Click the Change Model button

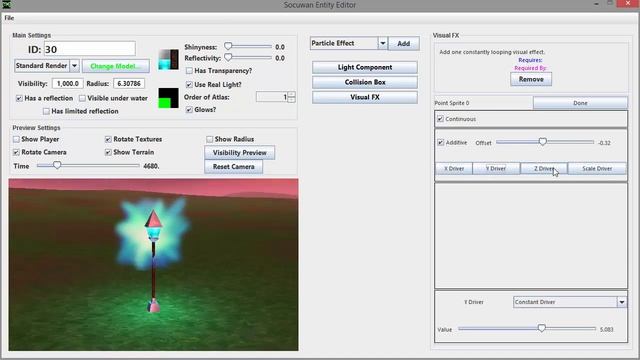pos(116,66)
